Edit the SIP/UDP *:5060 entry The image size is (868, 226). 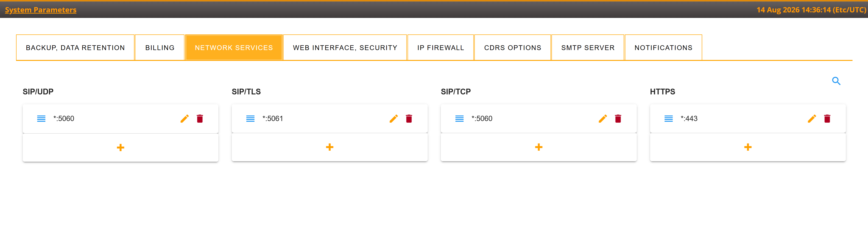point(184,119)
